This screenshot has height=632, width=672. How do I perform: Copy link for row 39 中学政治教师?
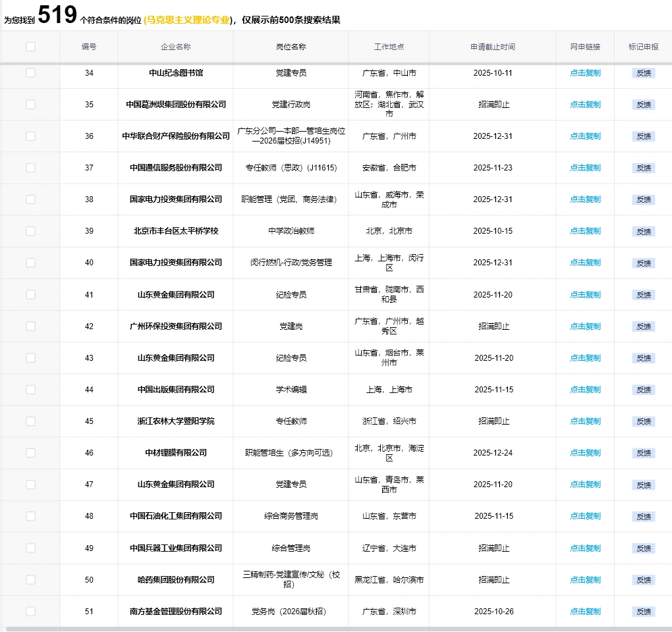pos(585,231)
